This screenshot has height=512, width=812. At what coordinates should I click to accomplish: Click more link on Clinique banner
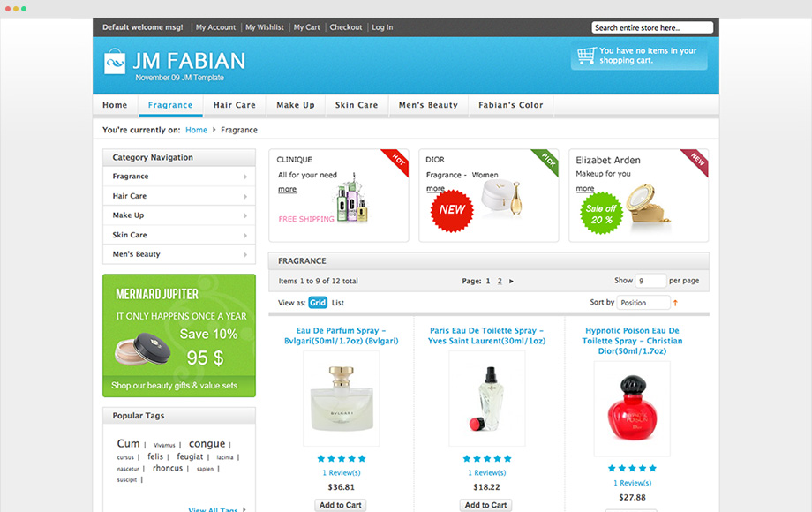(288, 190)
